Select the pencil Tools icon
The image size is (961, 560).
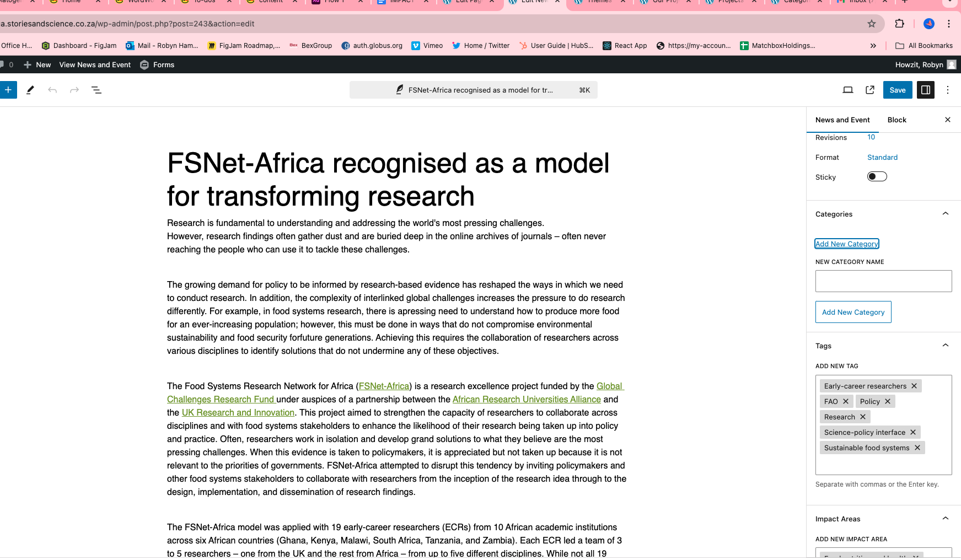[30, 90]
